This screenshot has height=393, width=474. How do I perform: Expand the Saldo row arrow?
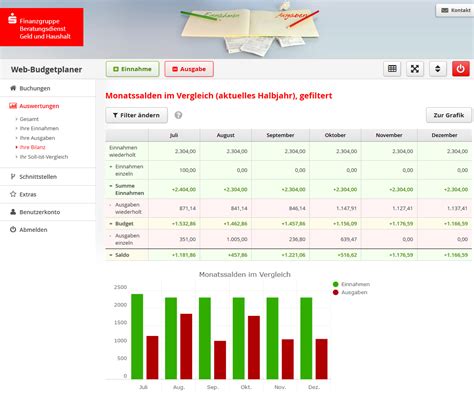click(111, 255)
